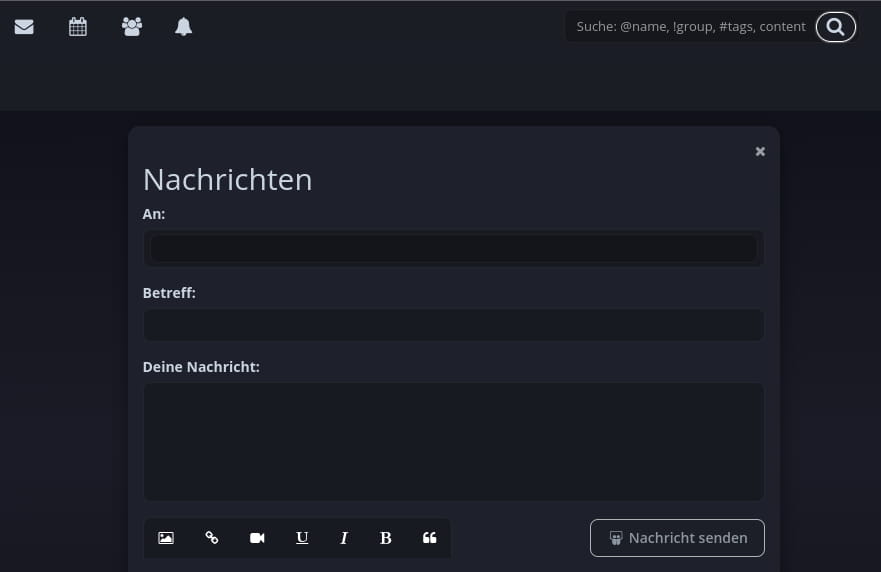Viewport: 881px width, 572px height.
Task: Click the magnifying glass search button
Action: (835, 27)
